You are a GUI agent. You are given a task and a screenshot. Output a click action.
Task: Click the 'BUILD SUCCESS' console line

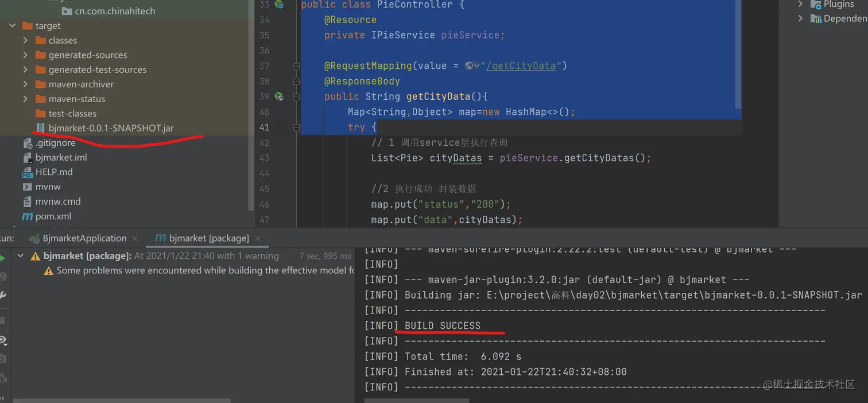[443, 325]
